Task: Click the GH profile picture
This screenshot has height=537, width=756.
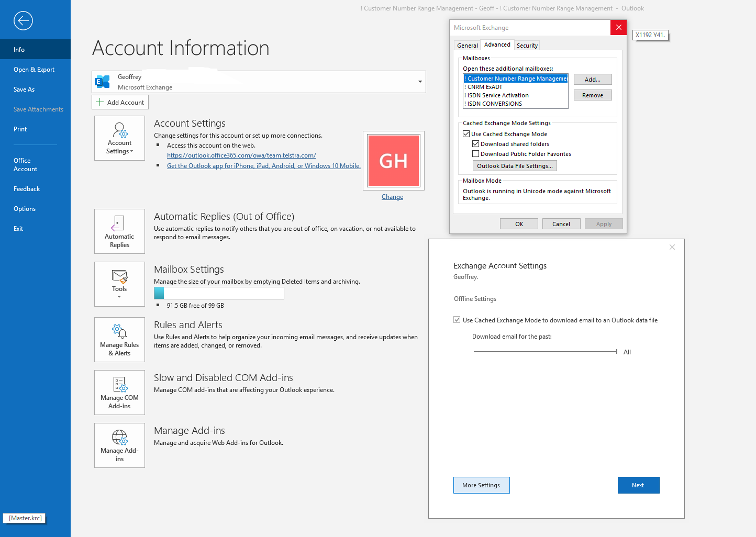Action: click(x=394, y=161)
